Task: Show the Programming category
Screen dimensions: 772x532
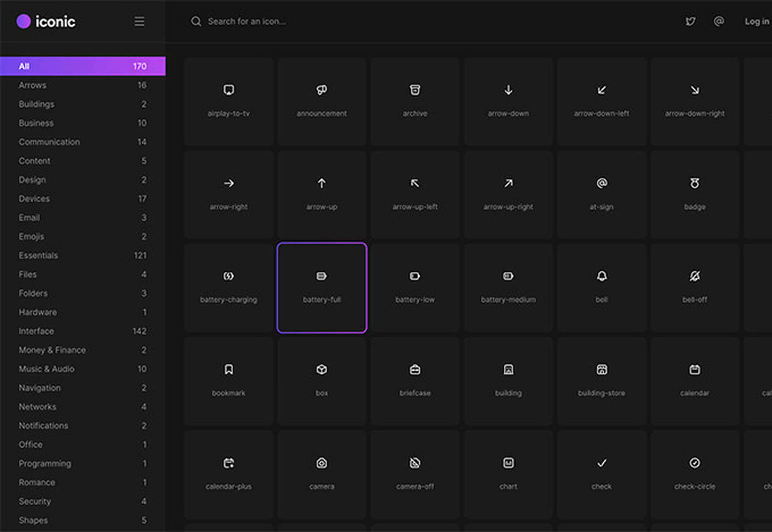Action: [83, 463]
